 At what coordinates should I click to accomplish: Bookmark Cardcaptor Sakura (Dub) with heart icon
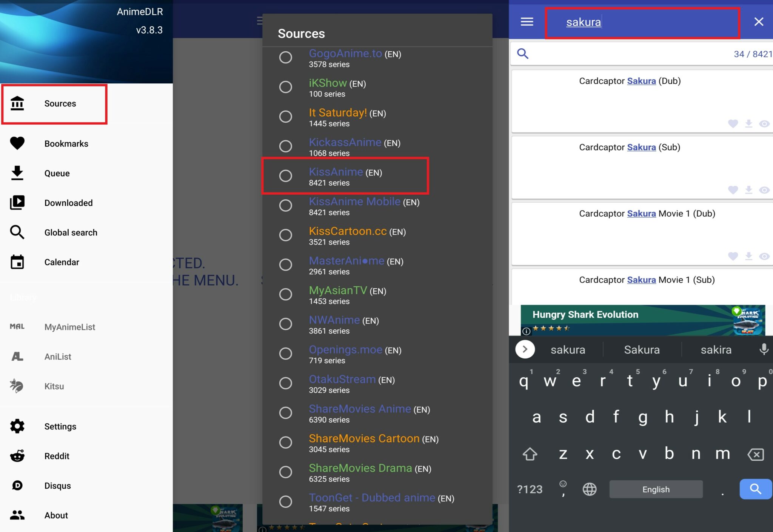pos(733,124)
